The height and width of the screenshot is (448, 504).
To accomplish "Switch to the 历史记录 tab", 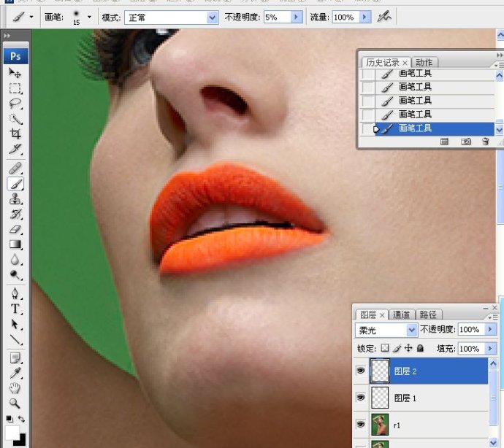I will point(383,62).
